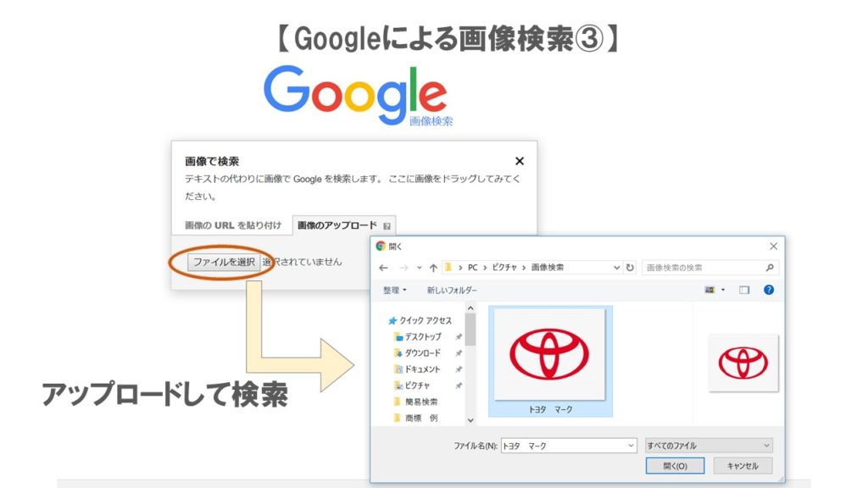Click the back arrow in file dialog
Image resolution: width=868 pixels, height=488 pixels.
pyautogui.click(x=384, y=268)
